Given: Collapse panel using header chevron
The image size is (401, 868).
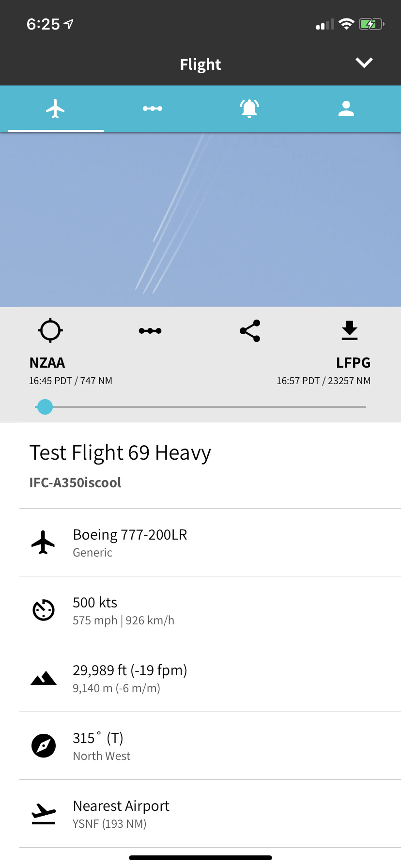Looking at the screenshot, I should tap(364, 63).
